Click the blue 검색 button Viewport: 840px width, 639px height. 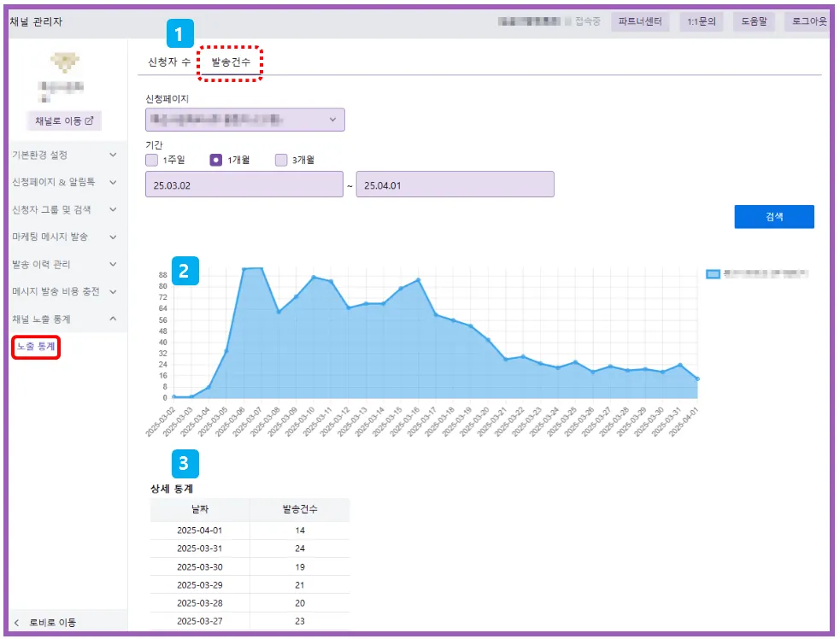tap(774, 216)
